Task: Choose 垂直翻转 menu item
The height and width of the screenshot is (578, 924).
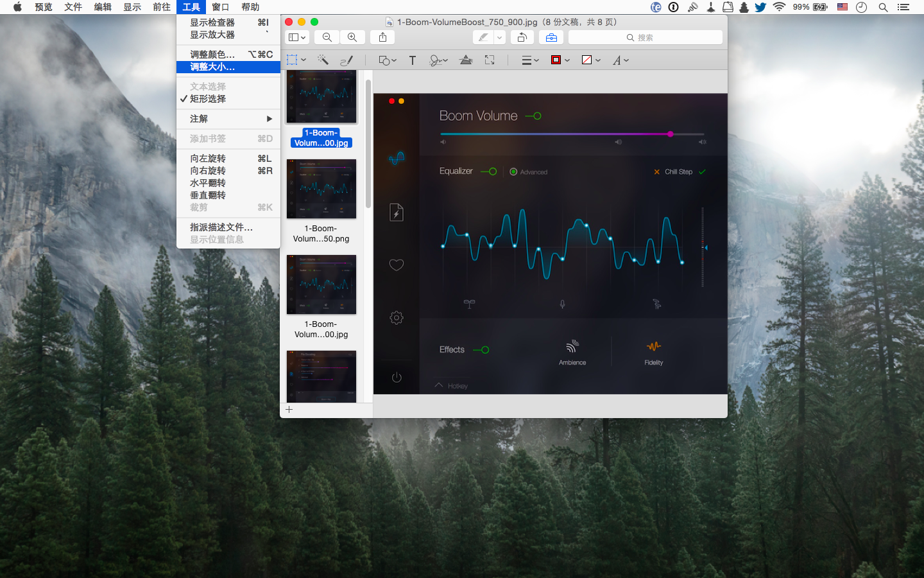Action: (x=228, y=195)
